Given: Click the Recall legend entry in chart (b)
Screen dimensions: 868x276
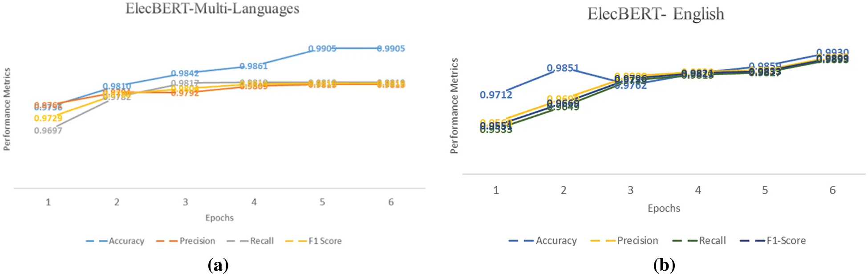Looking at the screenshot, I should coord(699,240).
